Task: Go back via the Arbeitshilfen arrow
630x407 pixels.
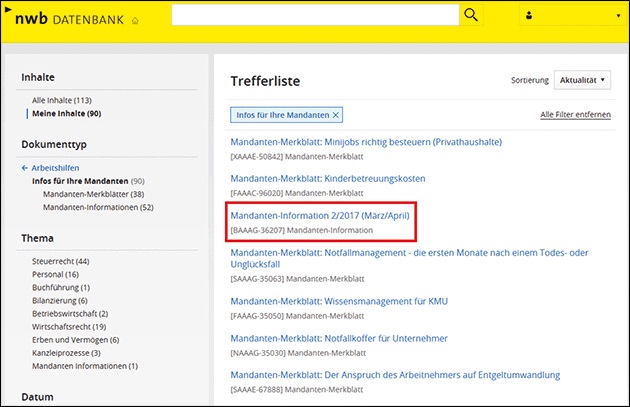Action: 25,168
